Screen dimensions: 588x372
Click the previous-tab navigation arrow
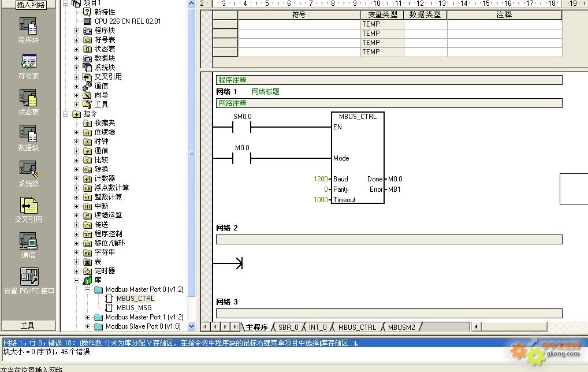215,327
